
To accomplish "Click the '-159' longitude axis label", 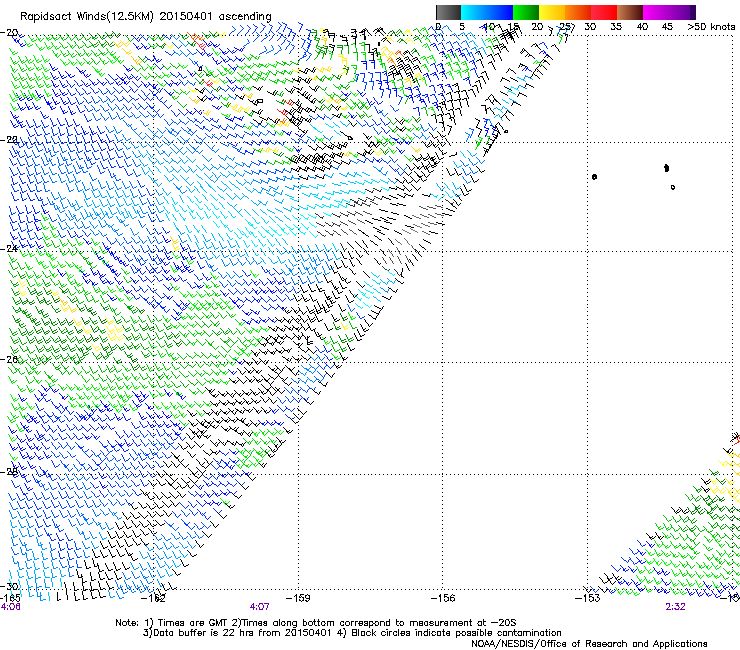I will click(298, 599).
